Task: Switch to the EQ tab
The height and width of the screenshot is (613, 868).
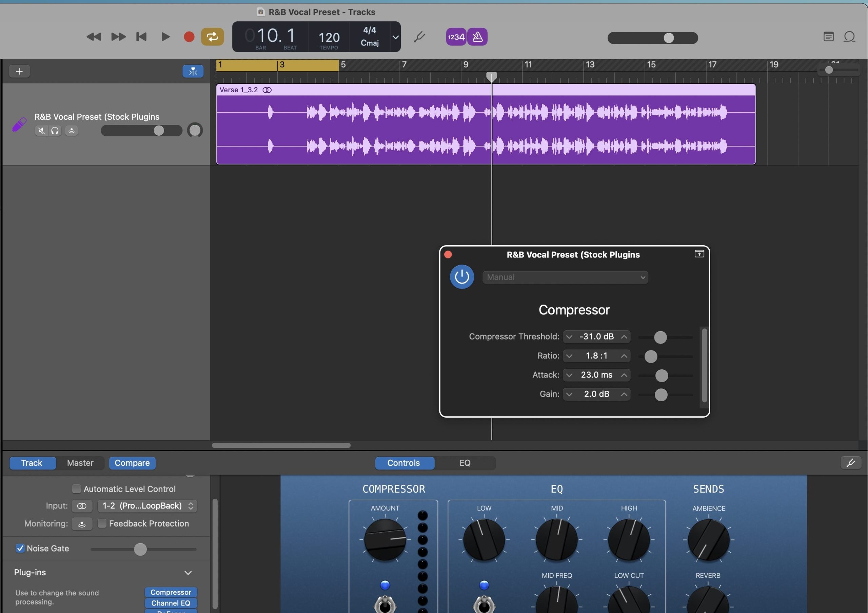Action: (465, 462)
